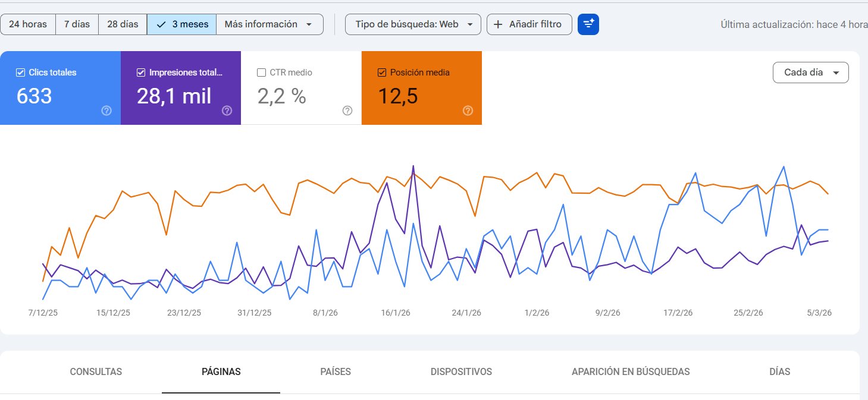Click the help icon on Clics totales card
868x400 pixels.
tap(106, 111)
